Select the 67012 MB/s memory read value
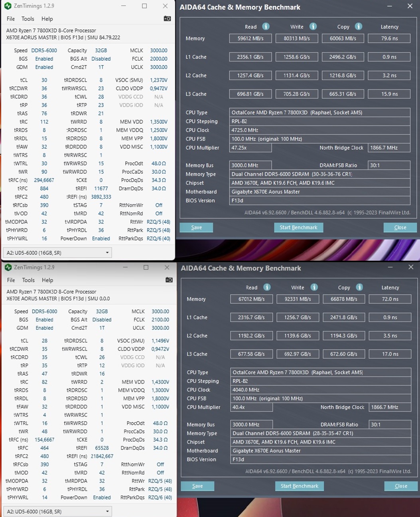This screenshot has height=517, width=420. point(252,299)
